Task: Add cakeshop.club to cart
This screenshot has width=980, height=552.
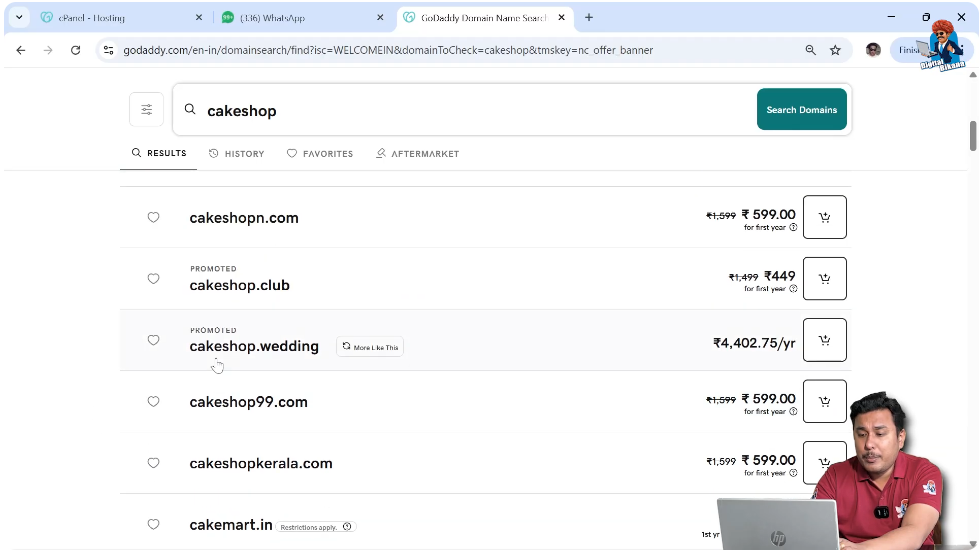Action: [824, 278]
